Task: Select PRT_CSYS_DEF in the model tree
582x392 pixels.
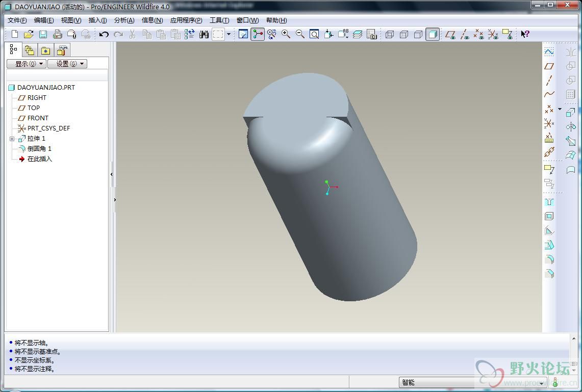Action: click(x=48, y=128)
